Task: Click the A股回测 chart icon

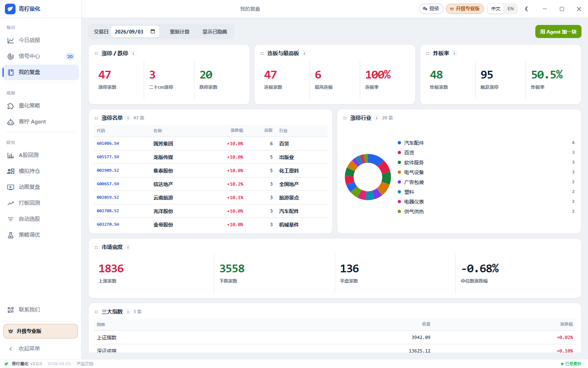Action: pos(11,155)
